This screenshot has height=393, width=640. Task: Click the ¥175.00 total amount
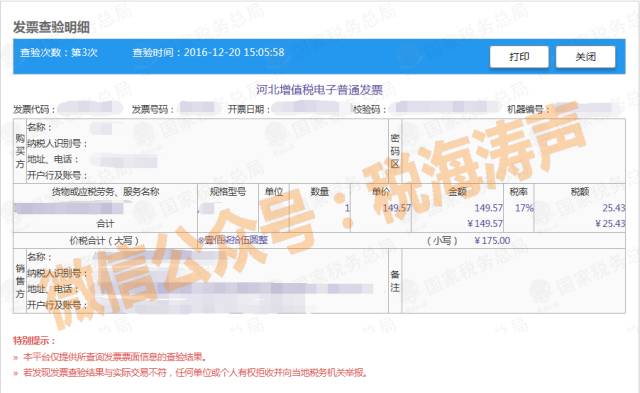(492, 240)
